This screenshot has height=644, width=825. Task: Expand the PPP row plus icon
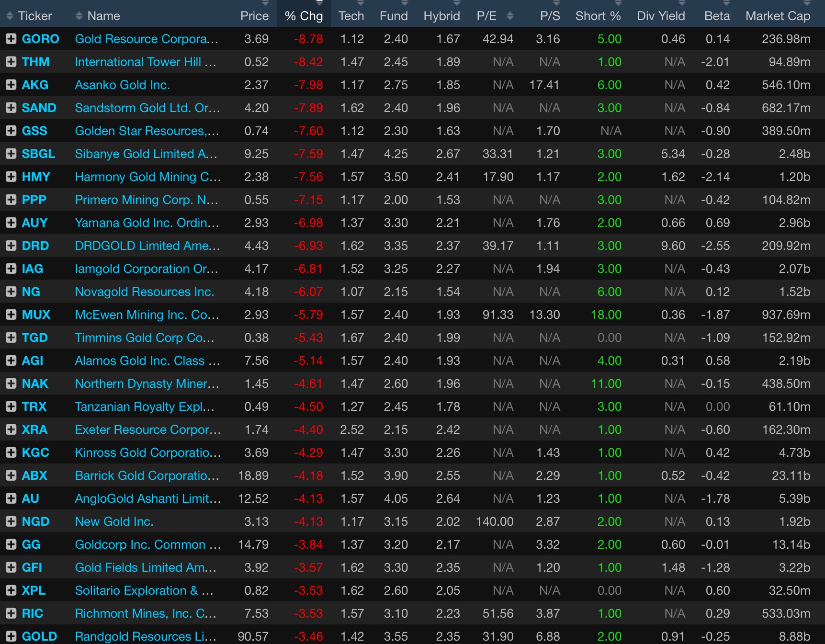(11, 200)
